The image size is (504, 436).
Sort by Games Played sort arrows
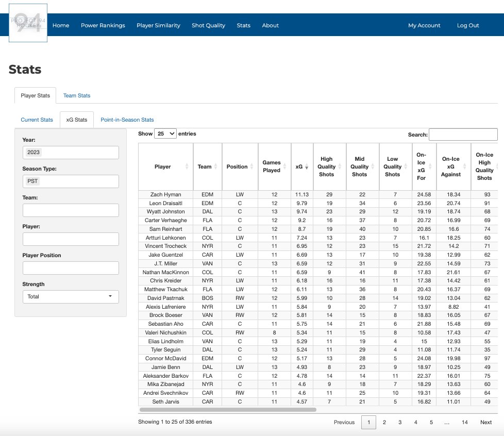[x=284, y=166]
